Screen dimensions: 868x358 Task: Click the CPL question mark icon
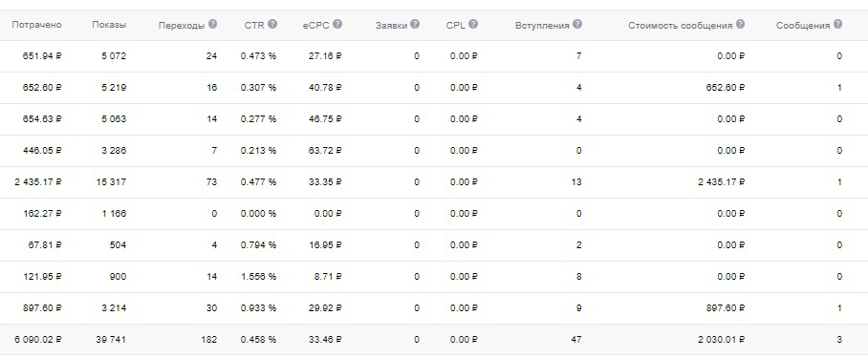click(473, 25)
